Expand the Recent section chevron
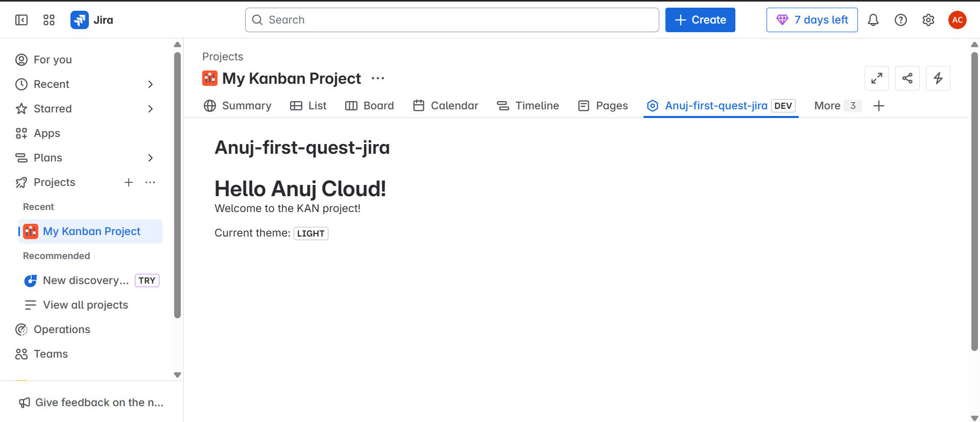The image size is (980, 422). (x=150, y=84)
